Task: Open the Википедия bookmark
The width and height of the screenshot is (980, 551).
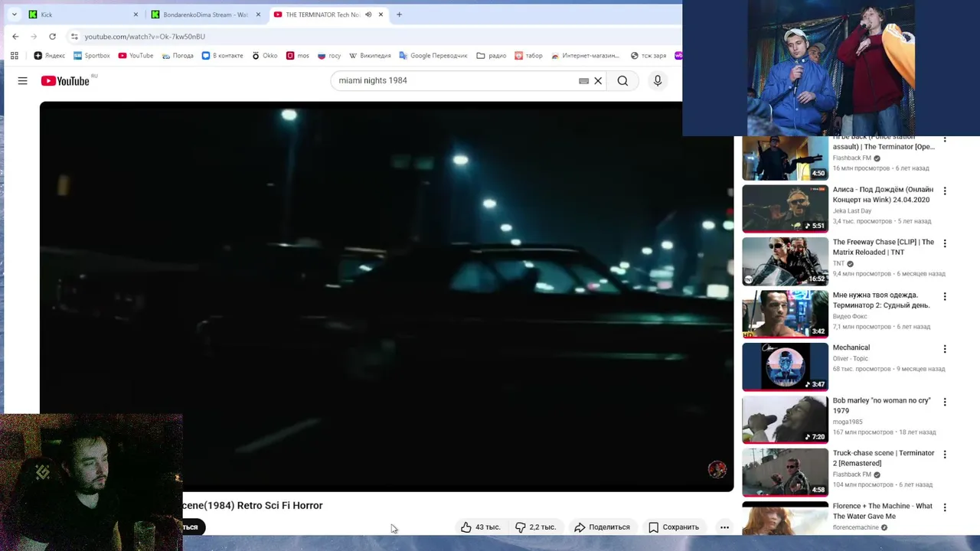Action: (370, 55)
